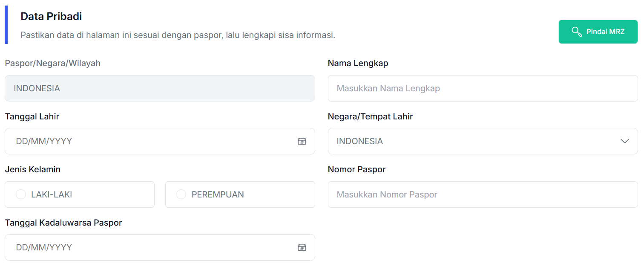Focus the Tanggal Kadaluwarsa Paspor date field
Screen dimensions: 644x264
[149, 247]
